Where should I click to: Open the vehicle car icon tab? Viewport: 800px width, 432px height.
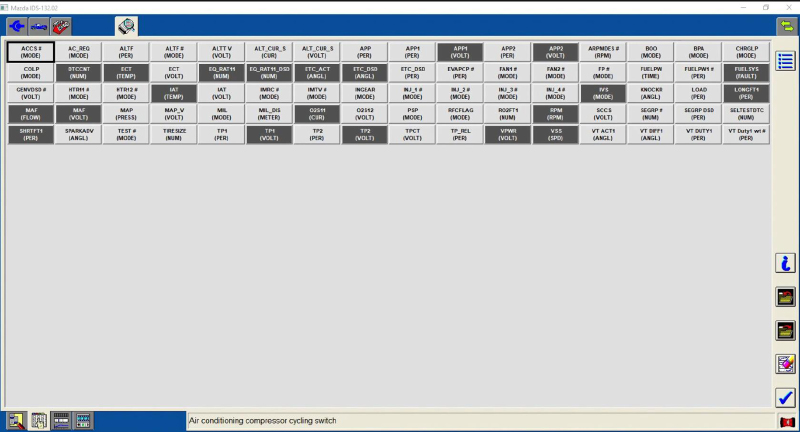point(39,27)
